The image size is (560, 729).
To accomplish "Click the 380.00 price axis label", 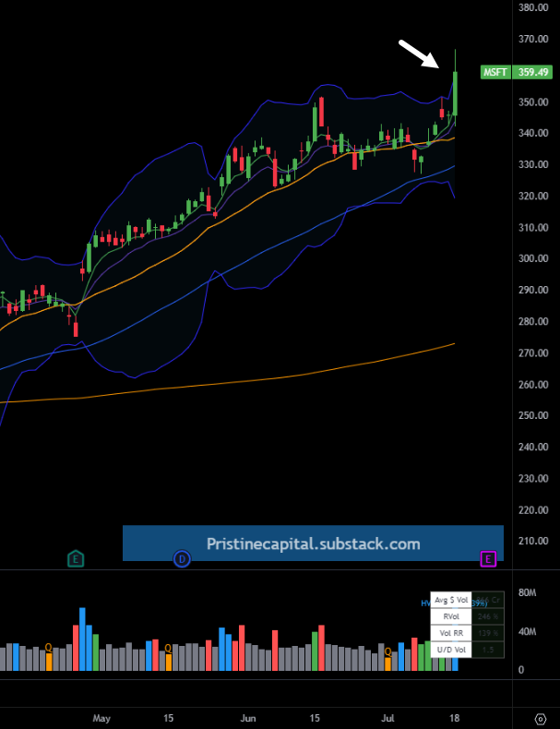I will [533, 7].
